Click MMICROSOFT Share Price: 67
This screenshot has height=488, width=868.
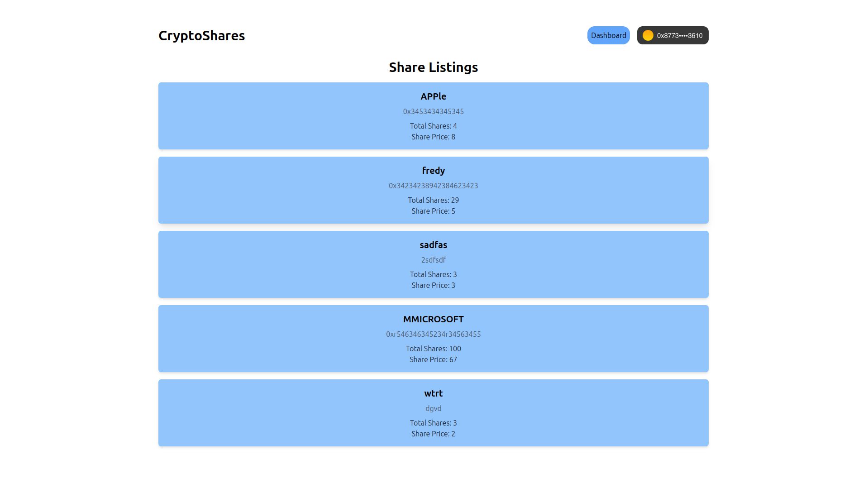click(x=433, y=359)
